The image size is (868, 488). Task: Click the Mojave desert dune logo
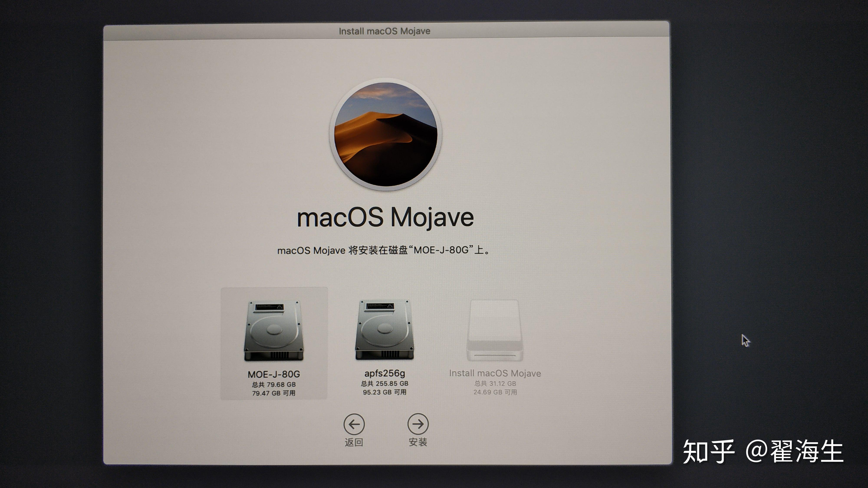[385, 135]
